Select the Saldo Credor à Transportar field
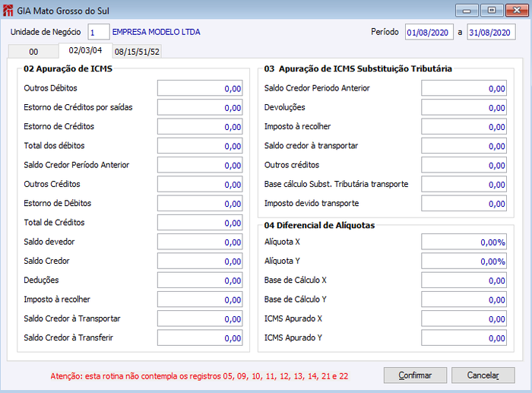Screen dimensions: 532x393 pos(200,319)
